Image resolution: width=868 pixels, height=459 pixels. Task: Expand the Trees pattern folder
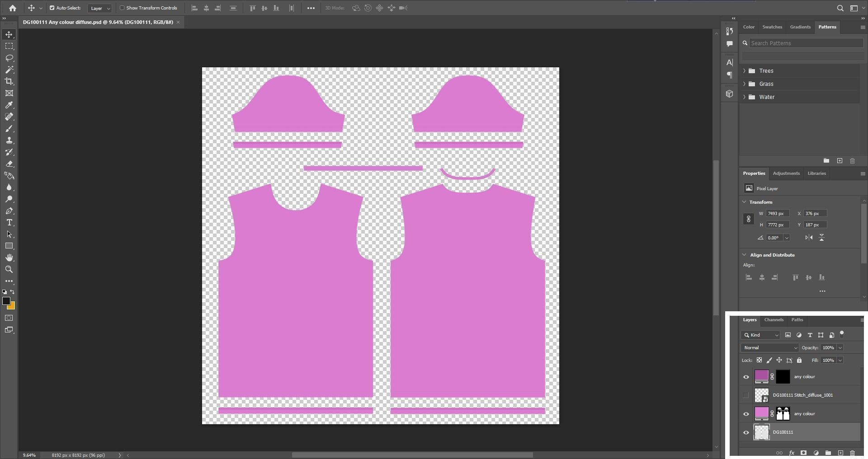pyautogui.click(x=744, y=71)
